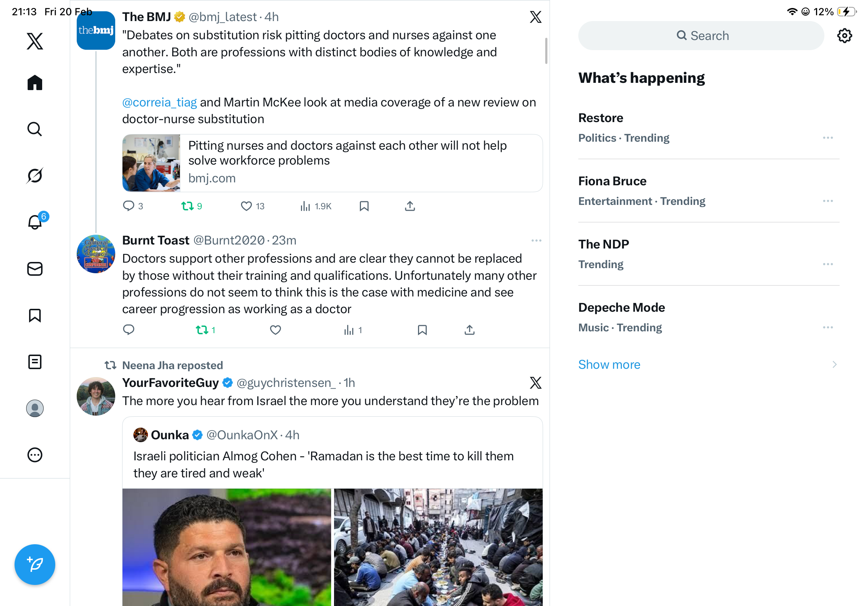This screenshot has width=868, height=606.
Task: Like Burnt Toast's reply
Action: click(x=275, y=330)
